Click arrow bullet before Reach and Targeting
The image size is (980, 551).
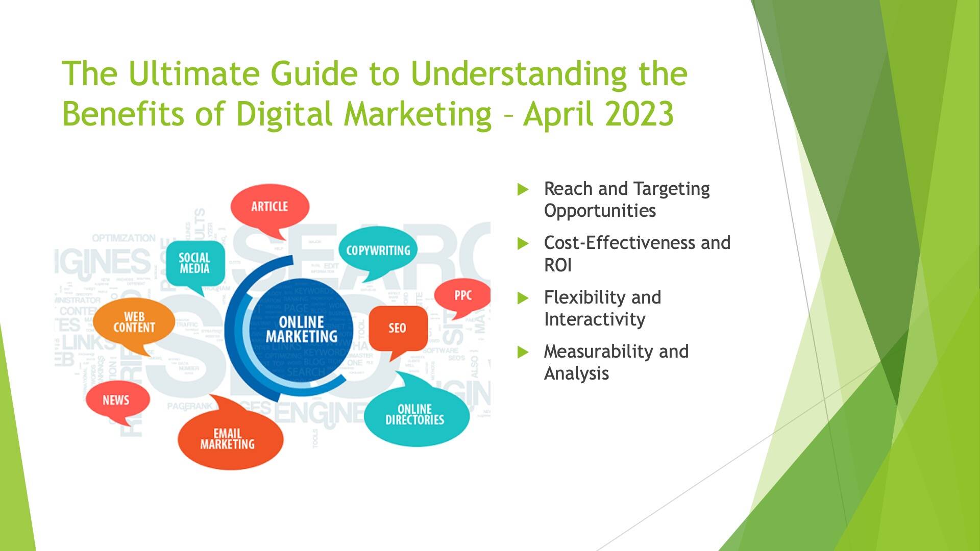(x=523, y=190)
